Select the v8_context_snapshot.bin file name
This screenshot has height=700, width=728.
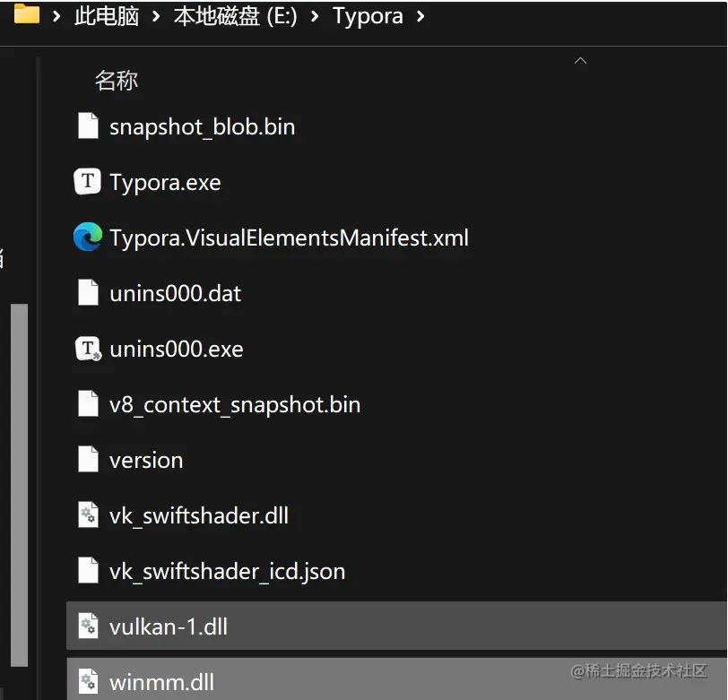pyautogui.click(x=235, y=405)
